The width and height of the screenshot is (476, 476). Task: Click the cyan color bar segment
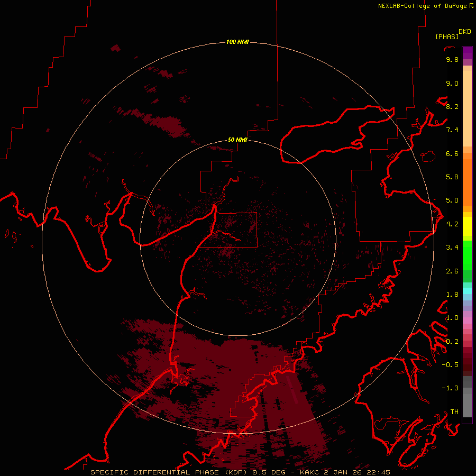[467, 291]
